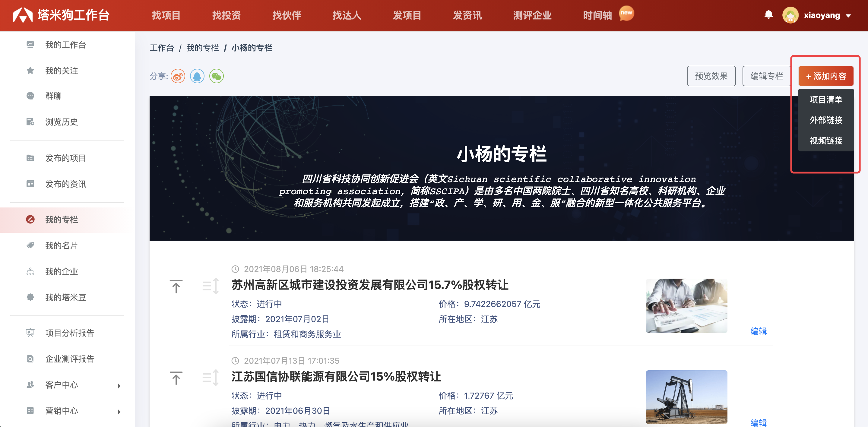Go to 找投资 in the top nav
The image size is (868, 427).
pos(227,15)
